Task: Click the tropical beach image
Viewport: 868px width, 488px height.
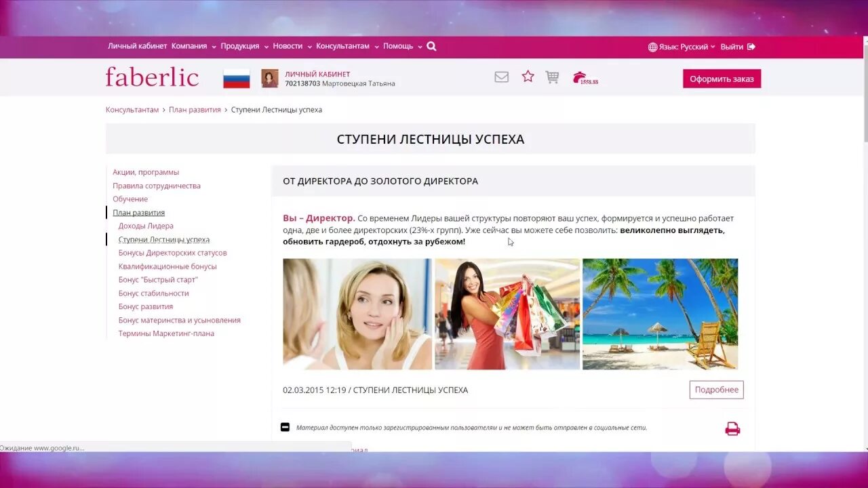Action: point(660,314)
